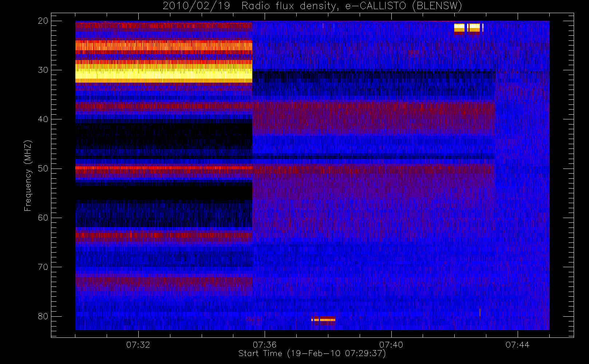
Task: Click the orange burst near 81 MHz at 07:38
Action: pyautogui.click(x=323, y=320)
